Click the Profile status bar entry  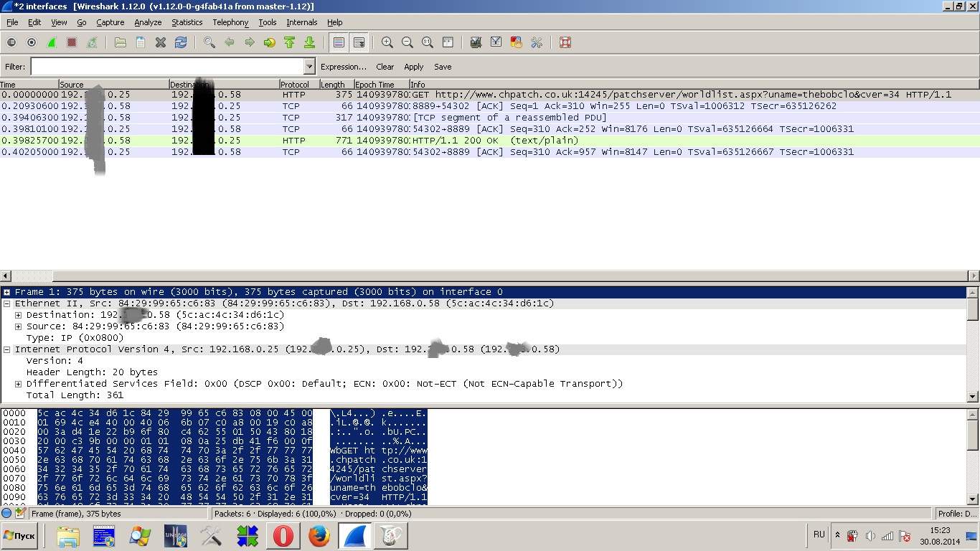(956, 514)
